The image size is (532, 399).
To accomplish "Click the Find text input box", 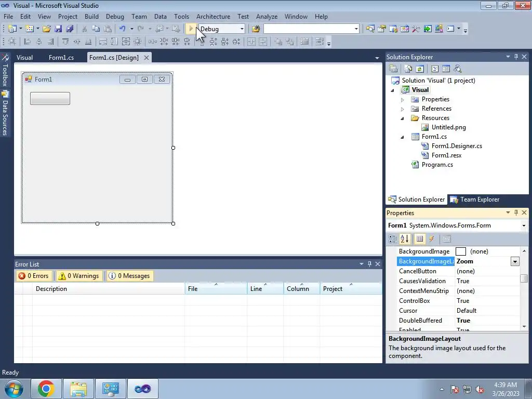I will pyautogui.click(x=308, y=29).
